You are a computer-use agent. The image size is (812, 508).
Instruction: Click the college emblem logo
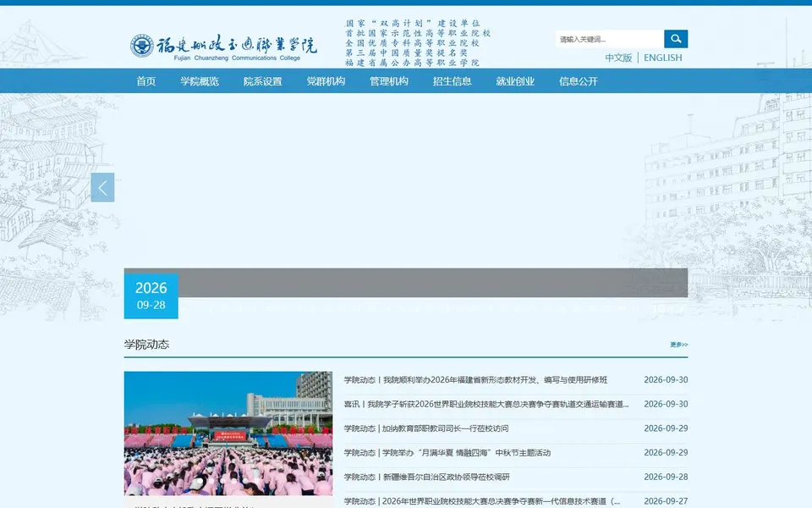pyautogui.click(x=141, y=46)
